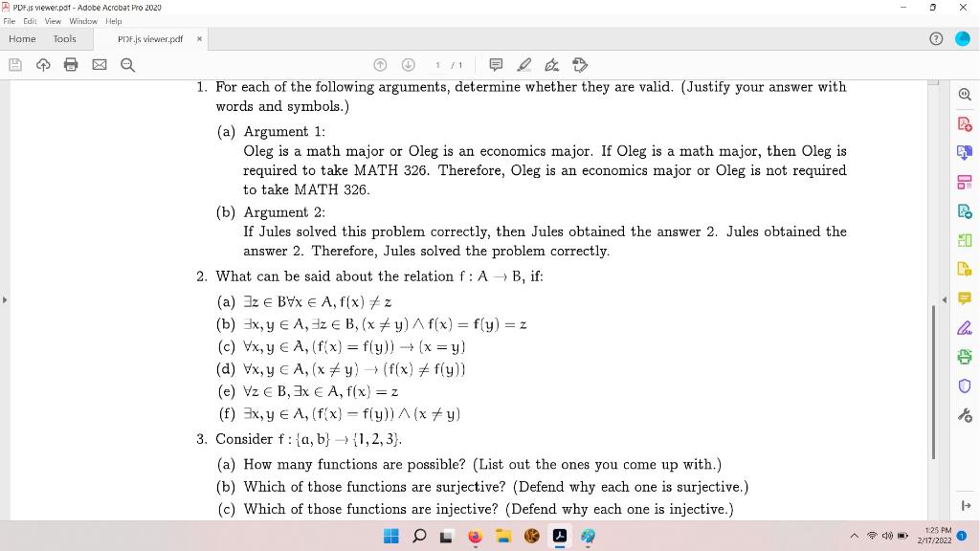Screen dimensions: 980x551
Task: Expand the left navigation pane
Action: click(5, 299)
